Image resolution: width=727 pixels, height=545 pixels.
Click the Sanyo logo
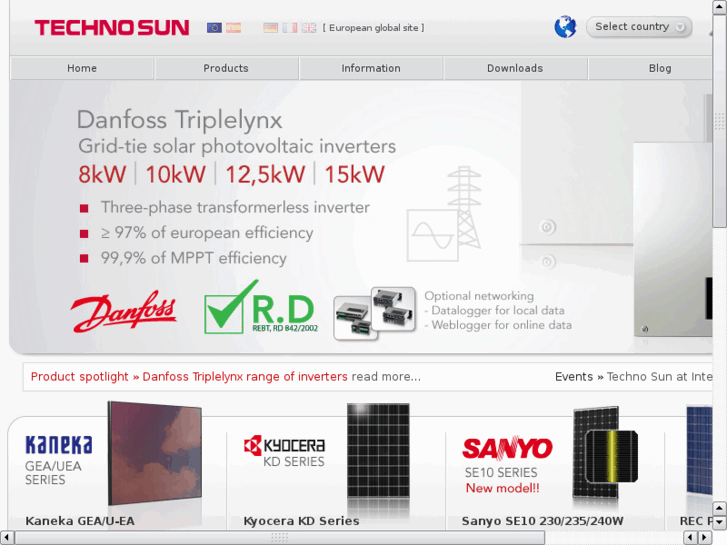click(507, 448)
